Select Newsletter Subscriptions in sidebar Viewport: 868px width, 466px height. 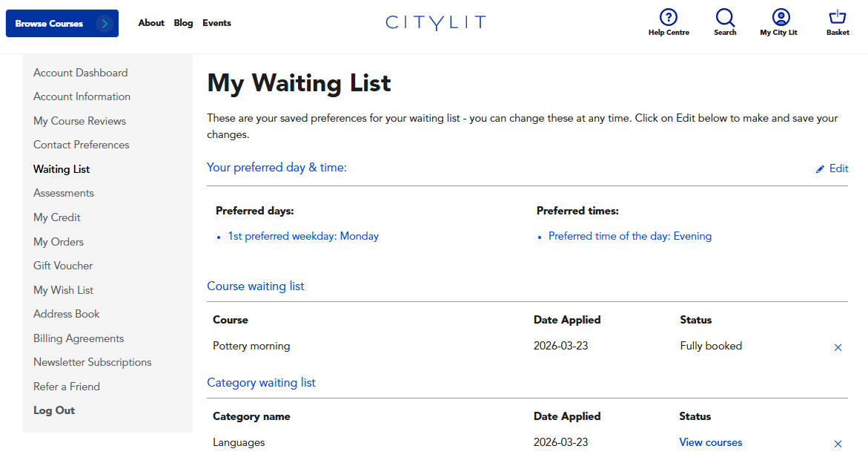[x=92, y=362]
